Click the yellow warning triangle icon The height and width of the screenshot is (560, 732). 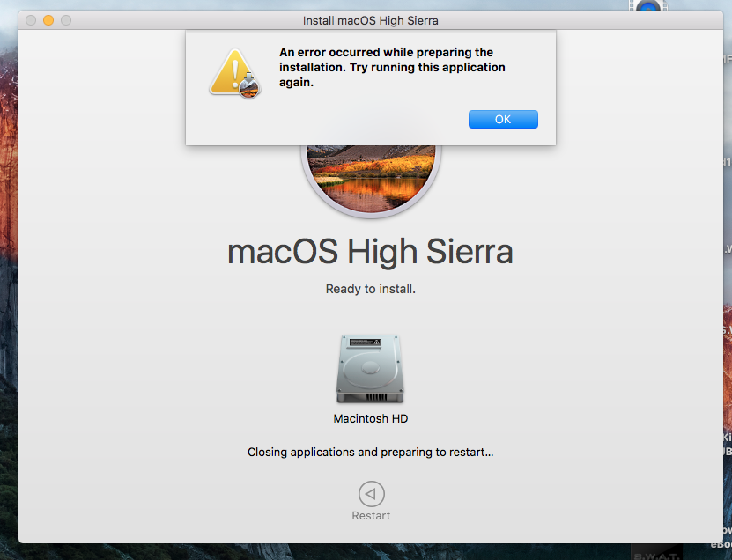point(235,74)
